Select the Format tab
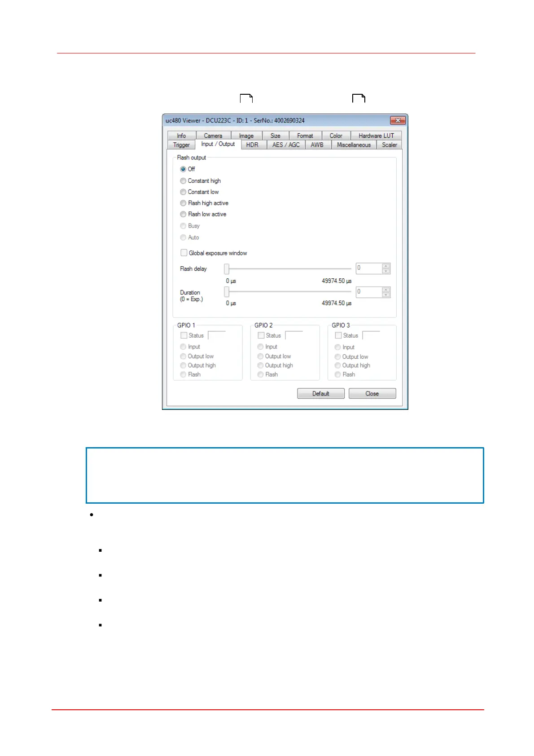The image size is (534, 756). (305, 136)
